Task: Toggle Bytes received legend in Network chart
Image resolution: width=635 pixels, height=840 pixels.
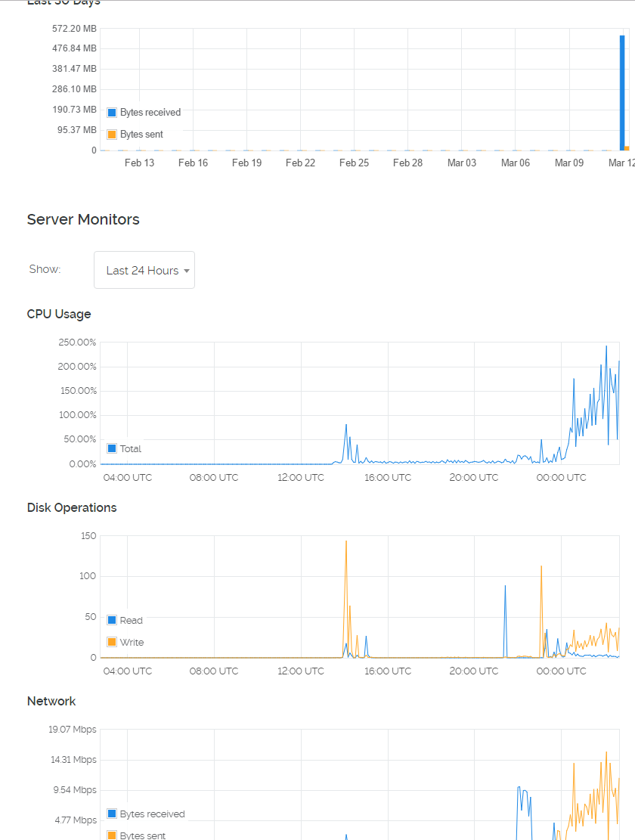Action: point(146,814)
